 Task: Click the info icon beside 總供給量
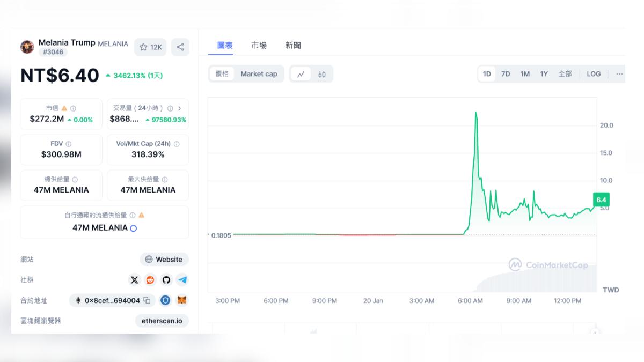pos(75,180)
